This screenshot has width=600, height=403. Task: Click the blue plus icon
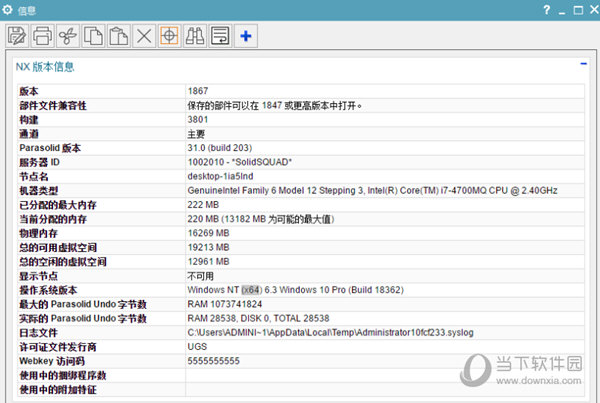246,36
